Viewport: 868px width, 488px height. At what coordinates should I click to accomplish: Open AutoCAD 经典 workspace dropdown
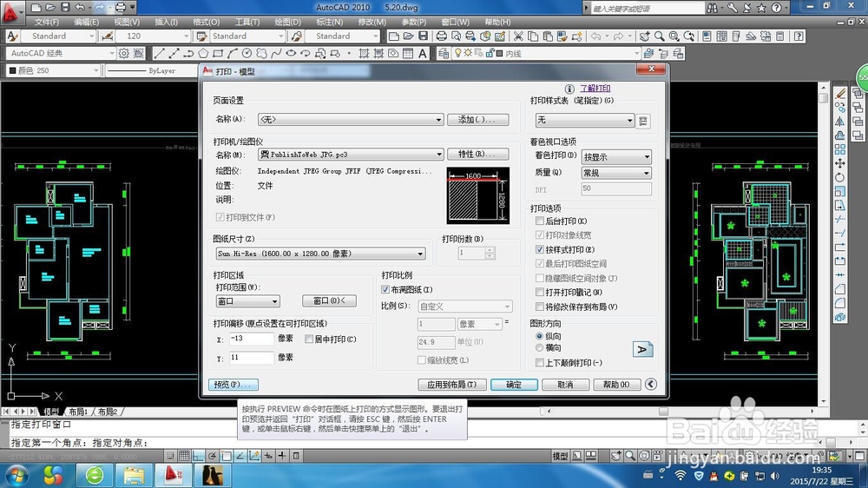pos(61,53)
